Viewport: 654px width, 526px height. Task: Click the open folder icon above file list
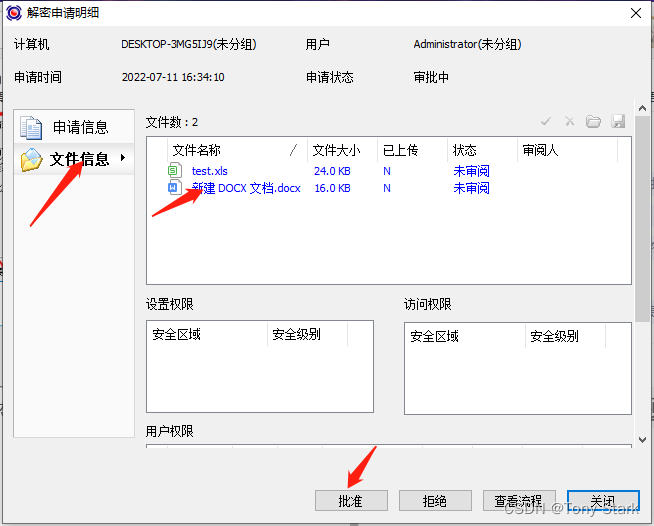(x=593, y=122)
